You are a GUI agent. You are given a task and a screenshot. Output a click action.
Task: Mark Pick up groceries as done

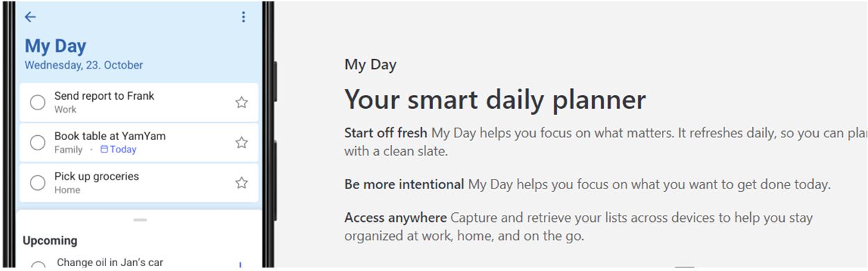click(x=37, y=183)
